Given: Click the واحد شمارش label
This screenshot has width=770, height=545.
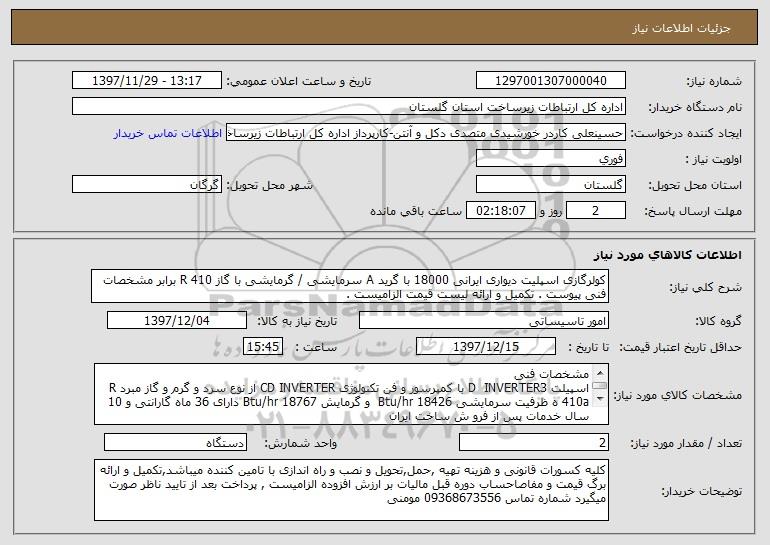Looking at the screenshot, I should [301, 443].
